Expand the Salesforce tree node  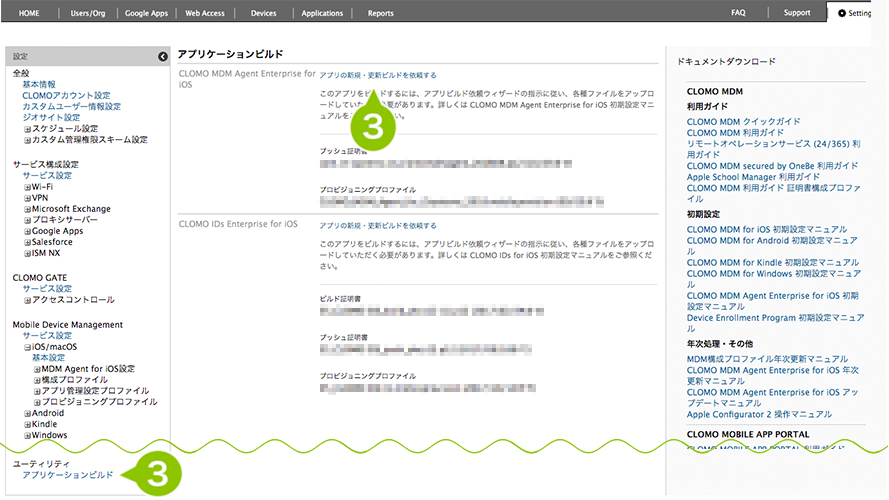pos(27,243)
